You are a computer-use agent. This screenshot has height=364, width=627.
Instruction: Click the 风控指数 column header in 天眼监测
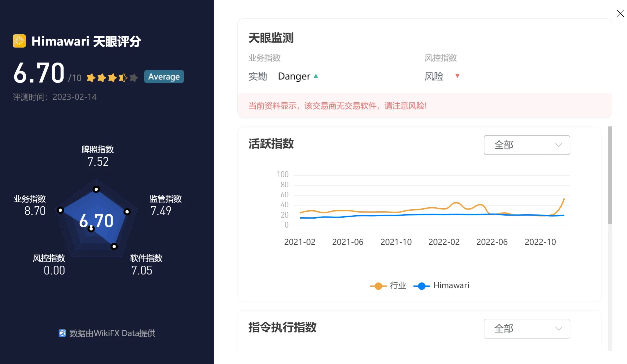(440, 58)
